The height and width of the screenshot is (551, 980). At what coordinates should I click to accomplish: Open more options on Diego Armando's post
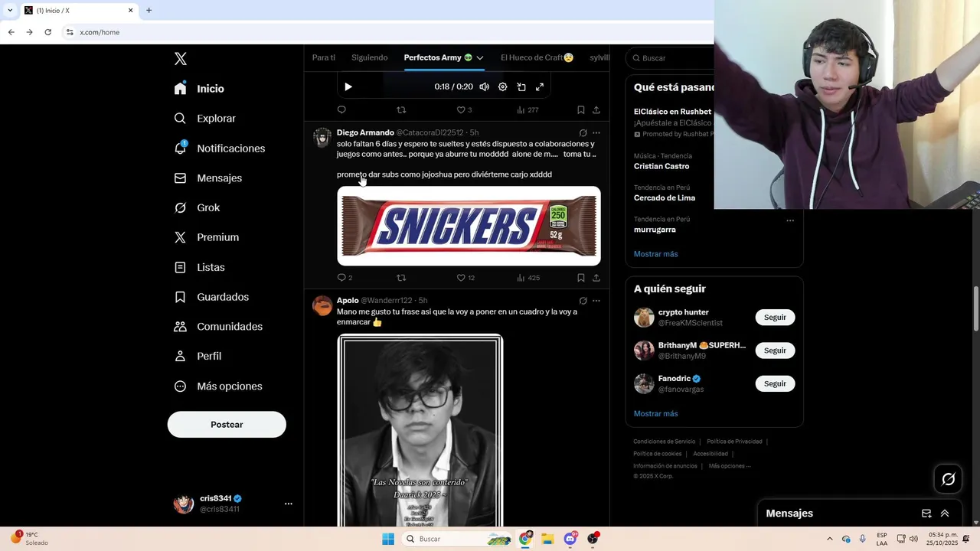click(596, 133)
